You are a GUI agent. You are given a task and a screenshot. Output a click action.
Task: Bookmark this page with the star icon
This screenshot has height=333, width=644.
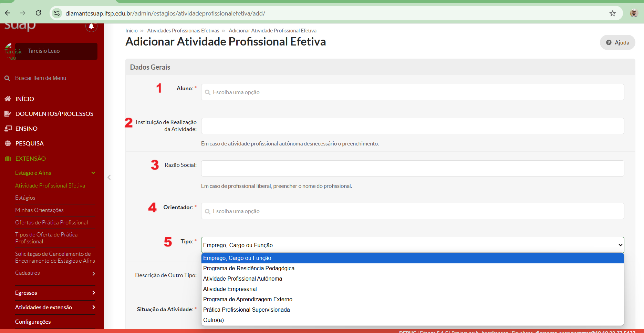613,13
